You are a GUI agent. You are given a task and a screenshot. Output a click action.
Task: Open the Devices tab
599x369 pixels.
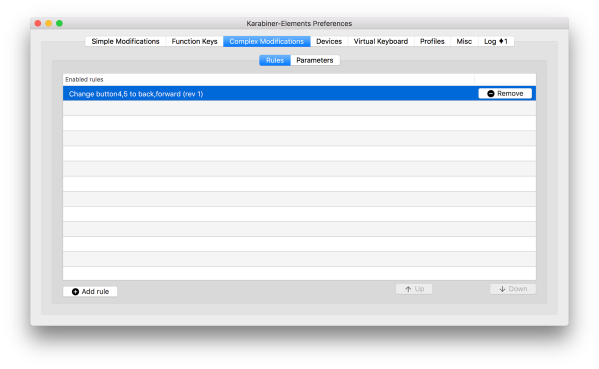329,41
